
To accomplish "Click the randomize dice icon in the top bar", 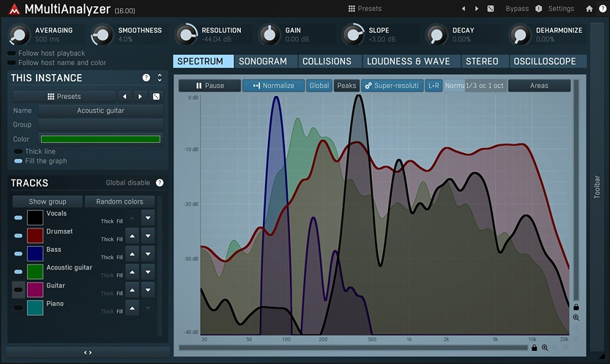I will pyautogui.click(x=491, y=9).
